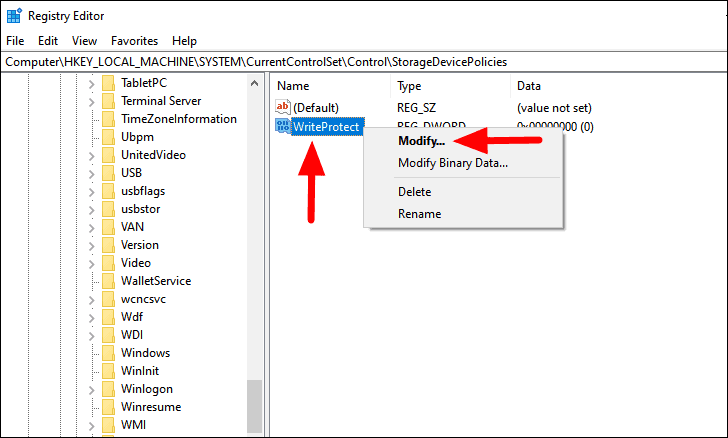Select the Video tree item label
This screenshot has height=438, width=728.
coord(136,263)
